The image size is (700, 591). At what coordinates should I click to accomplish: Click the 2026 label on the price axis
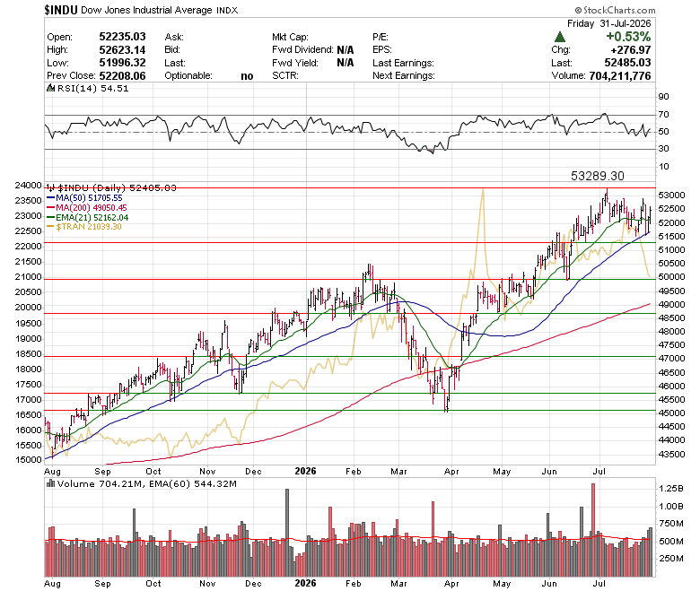(x=305, y=471)
